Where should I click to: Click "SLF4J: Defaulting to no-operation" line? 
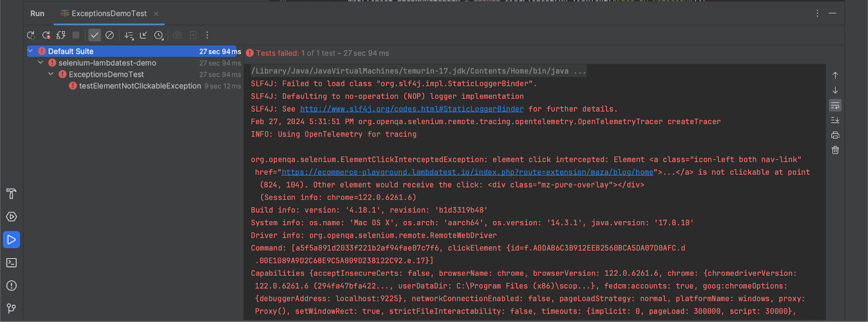pyautogui.click(x=387, y=96)
